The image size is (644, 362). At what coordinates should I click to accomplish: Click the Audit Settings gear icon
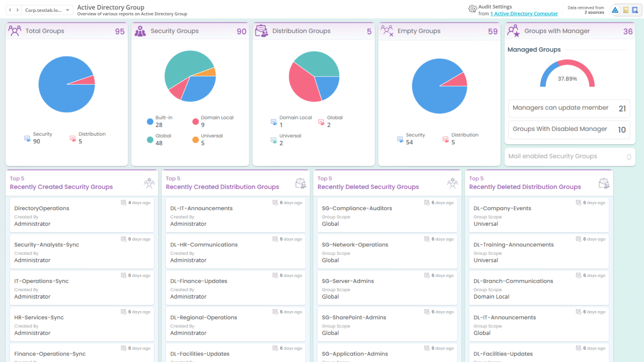pos(473,9)
